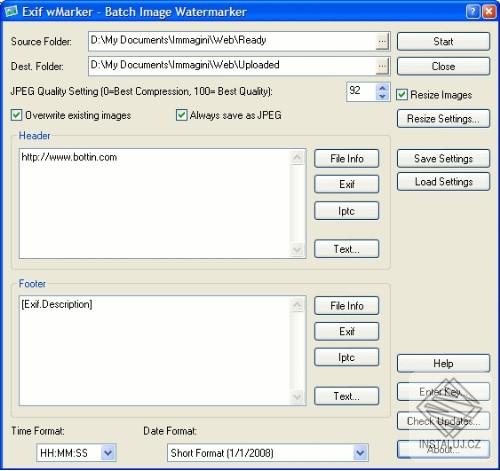Start the batch watermarking
Viewport: 500px width, 471px height.
coord(443,41)
